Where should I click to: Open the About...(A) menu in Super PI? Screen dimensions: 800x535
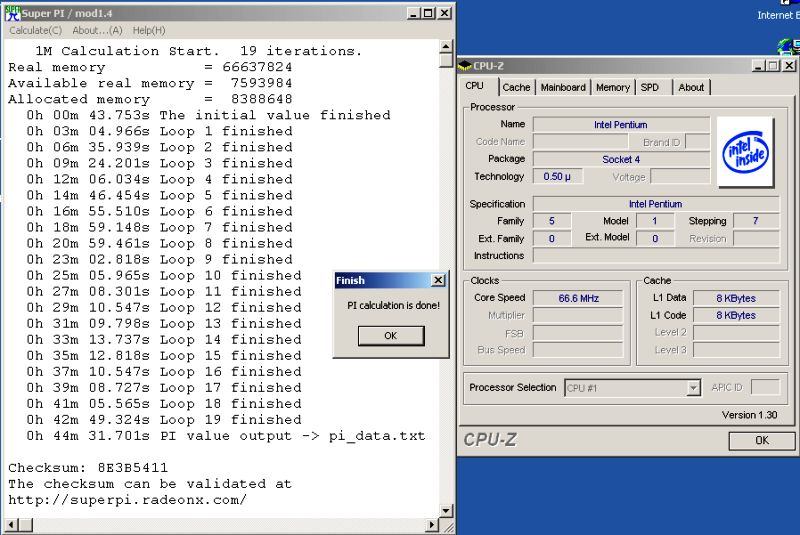(x=97, y=31)
